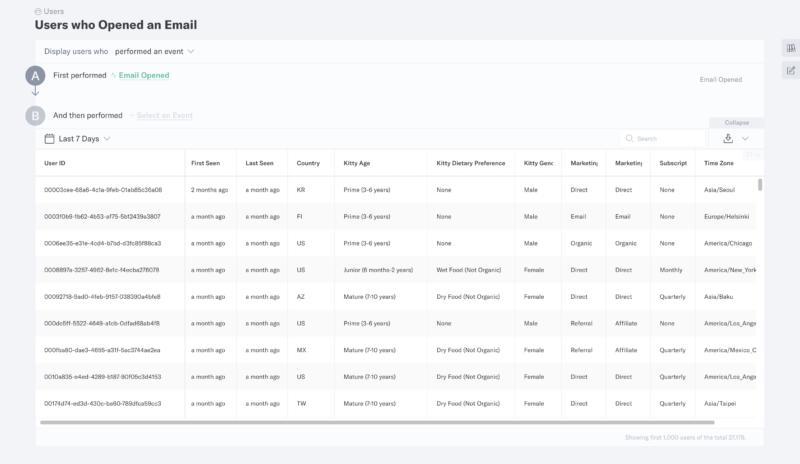Open the 'performed an event' dropdown
This screenshot has width=800, height=464.
154,52
